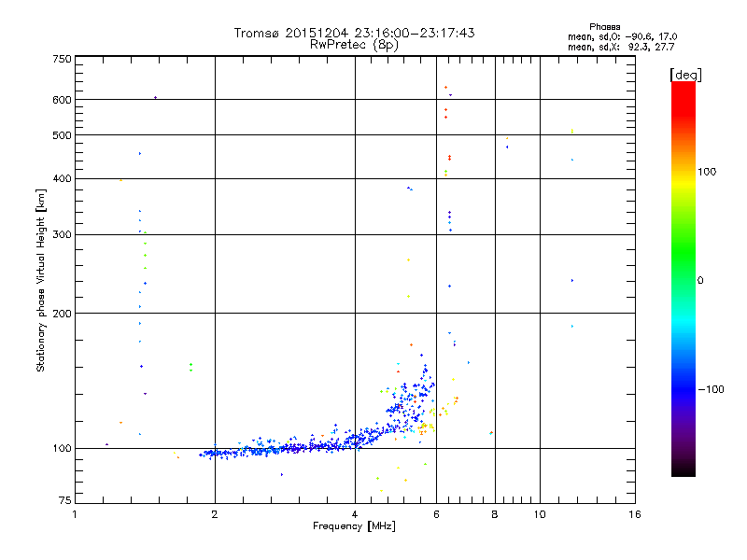Screen dimensions: 747x560
Task: Click the colorbar -100 degree label
Action: 711,389
